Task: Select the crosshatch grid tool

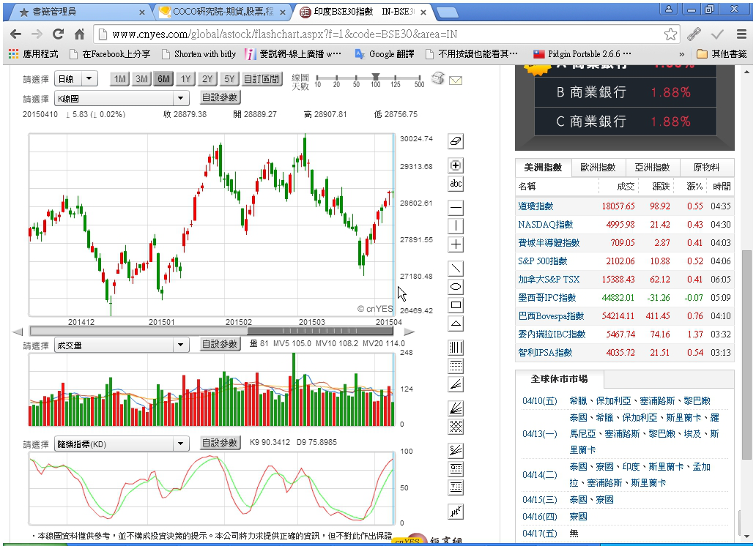Action: coord(456,427)
